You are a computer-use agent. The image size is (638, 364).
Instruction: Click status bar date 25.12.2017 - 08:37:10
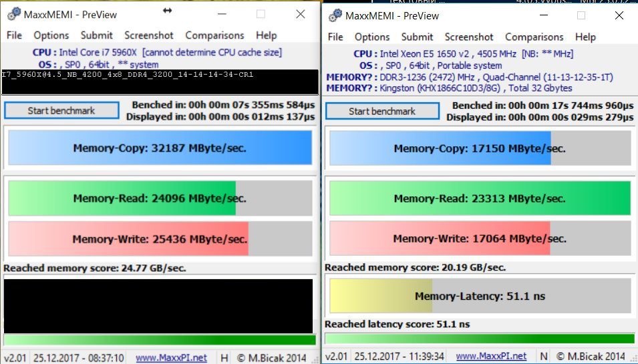click(79, 358)
